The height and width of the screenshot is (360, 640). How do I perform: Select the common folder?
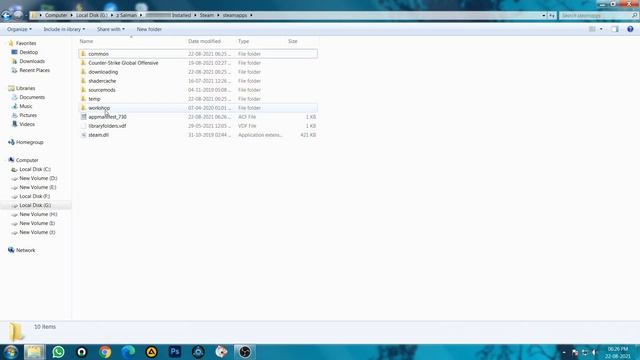(x=198, y=54)
